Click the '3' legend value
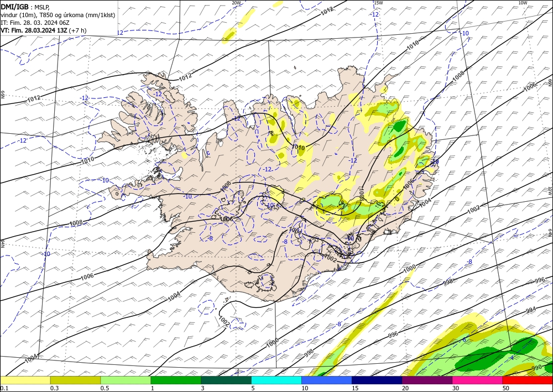The height and width of the screenshot is (392, 553). pos(203,388)
